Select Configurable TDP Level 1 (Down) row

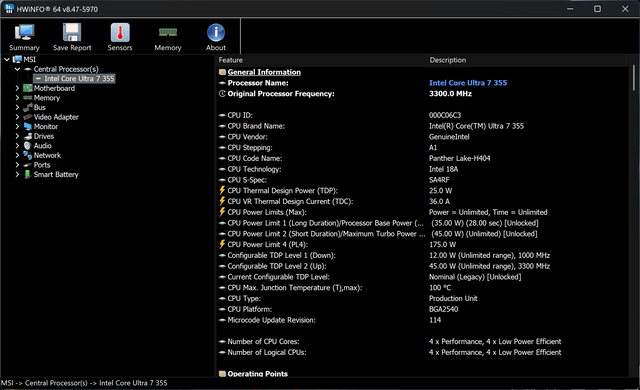pyautogui.click(x=422, y=255)
